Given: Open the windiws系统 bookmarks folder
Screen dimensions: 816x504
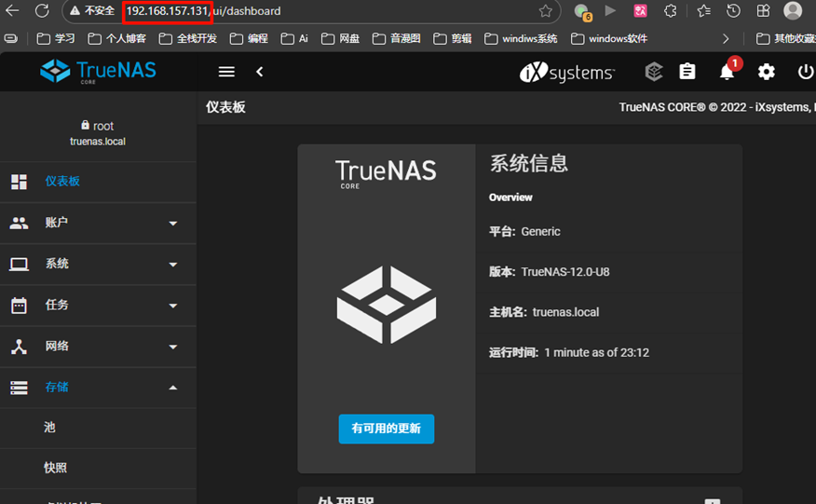Looking at the screenshot, I should [x=521, y=38].
